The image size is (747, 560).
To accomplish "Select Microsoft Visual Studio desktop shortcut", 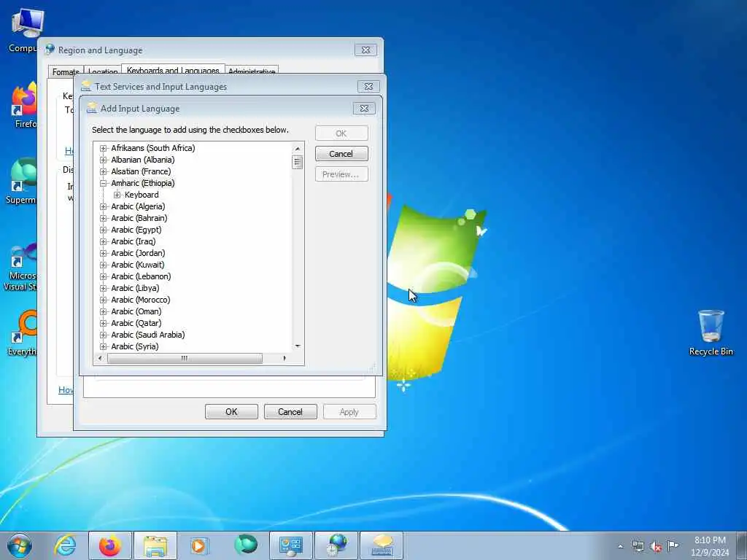I will point(20,267).
